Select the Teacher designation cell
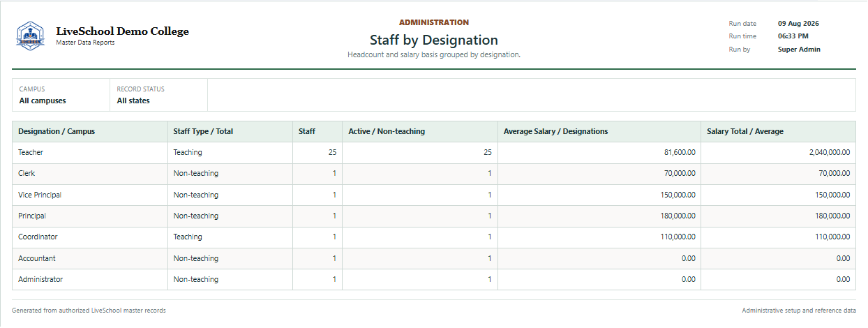 [90, 152]
